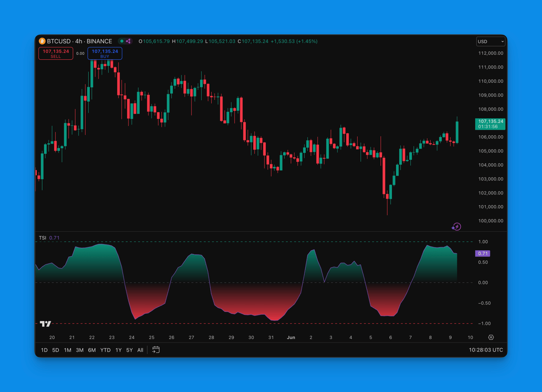Select the 1D time range
This screenshot has height=392, width=542.
coord(44,350)
